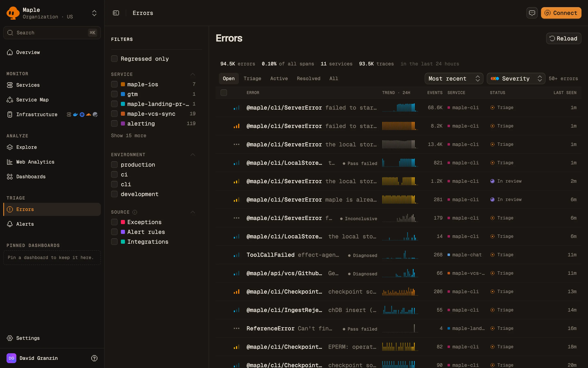Focus the Search input field

[x=52, y=33]
